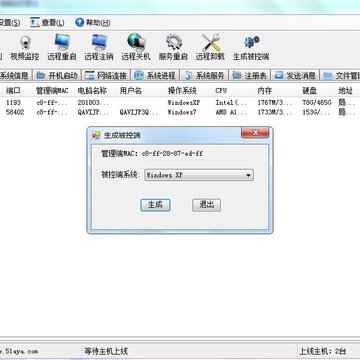360x360 pixels.
Task: Sort by the CPU column header
Action: coord(221,90)
